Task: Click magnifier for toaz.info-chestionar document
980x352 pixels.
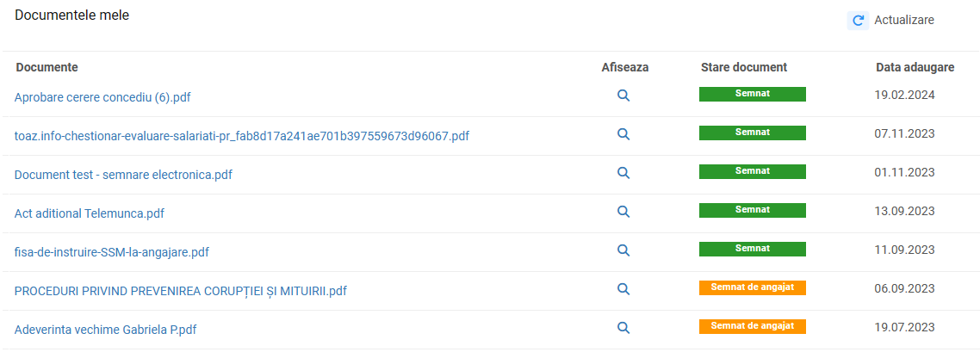Action: (623, 134)
